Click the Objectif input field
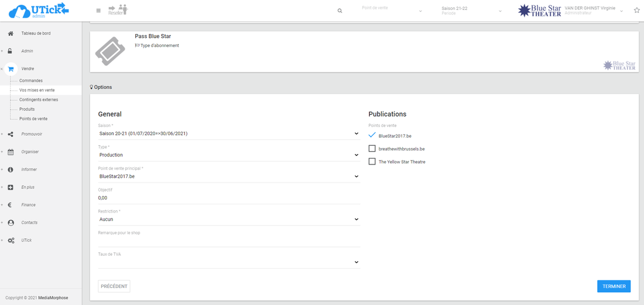This screenshot has width=644, height=305. coord(228,198)
